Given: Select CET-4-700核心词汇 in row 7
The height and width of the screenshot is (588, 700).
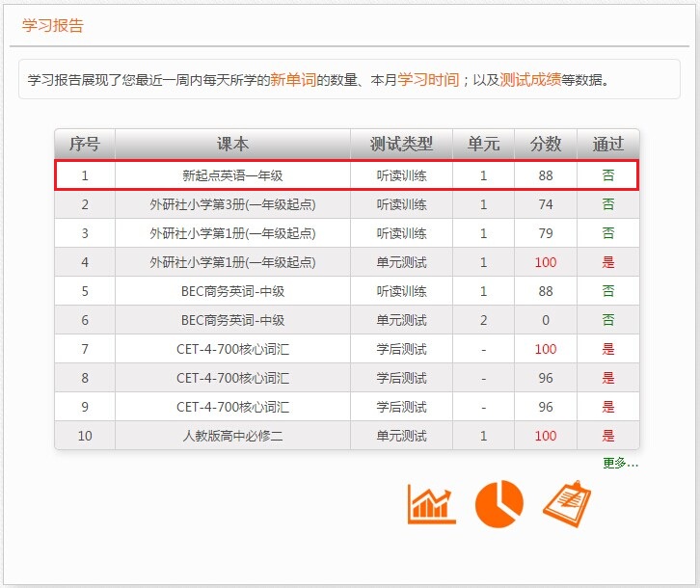Looking at the screenshot, I should pos(232,349).
